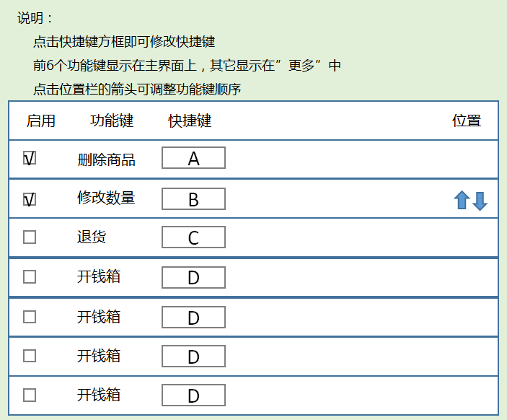Select the 退货 shortcut box showing C

click(193, 237)
